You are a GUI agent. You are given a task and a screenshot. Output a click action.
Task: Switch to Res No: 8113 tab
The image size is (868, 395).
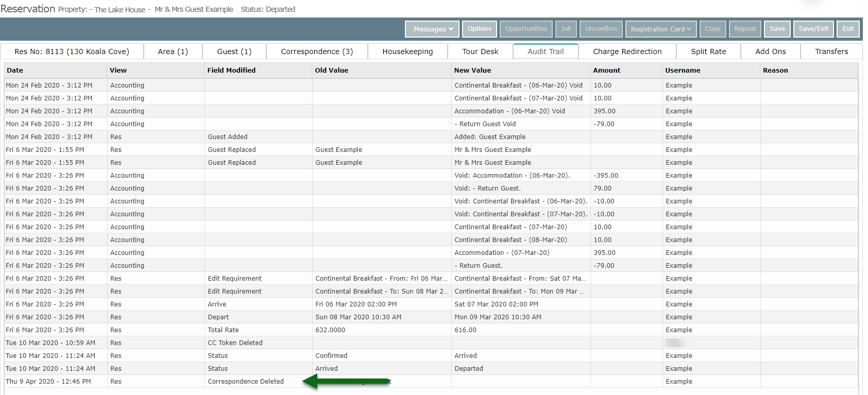click(x=72, y=51)
